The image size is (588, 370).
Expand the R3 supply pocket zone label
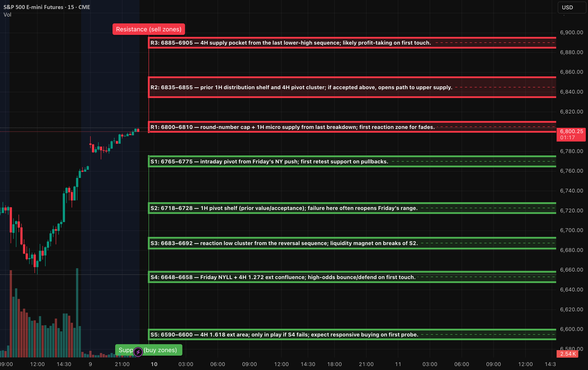[291, 43]
